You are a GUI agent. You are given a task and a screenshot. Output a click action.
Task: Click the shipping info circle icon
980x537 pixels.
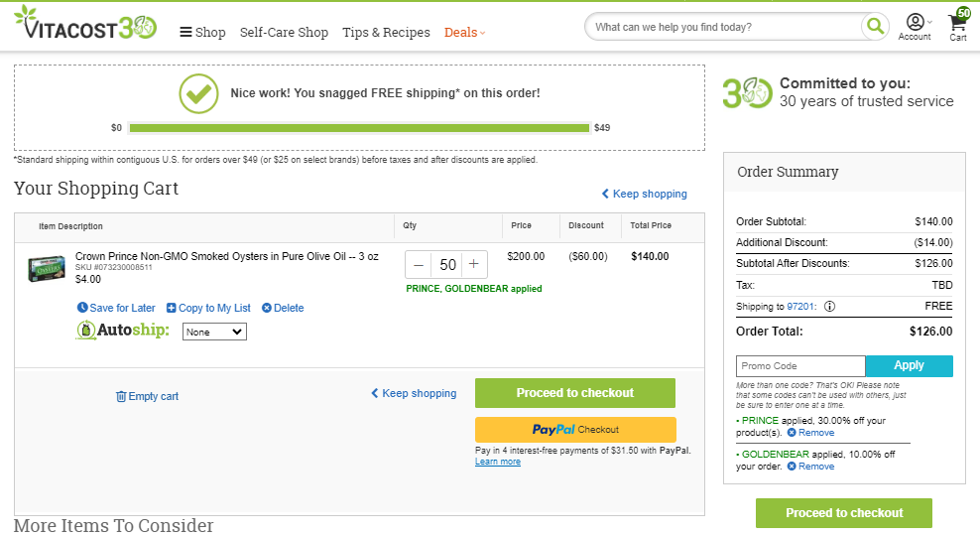point(829,307)
